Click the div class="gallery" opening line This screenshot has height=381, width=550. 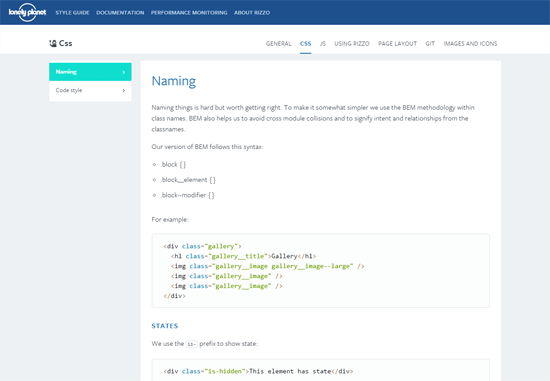point(202,246)
